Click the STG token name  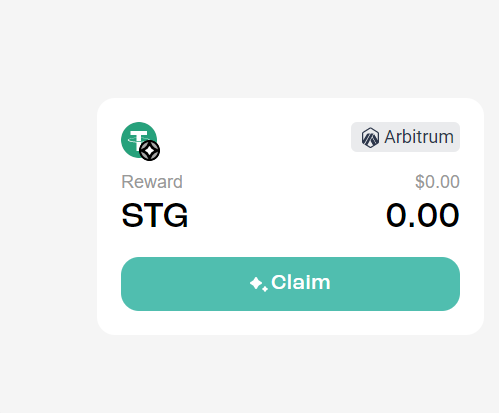click(155, 216)
